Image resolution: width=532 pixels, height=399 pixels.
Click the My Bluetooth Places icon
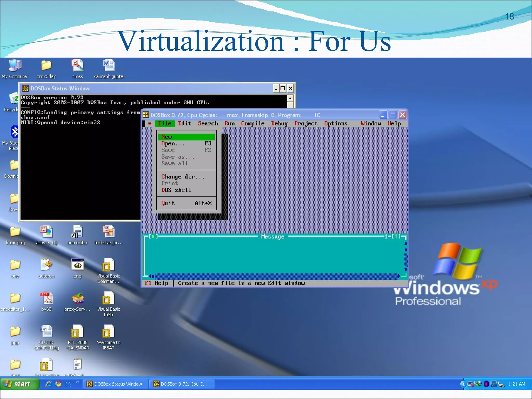(14, 132)
